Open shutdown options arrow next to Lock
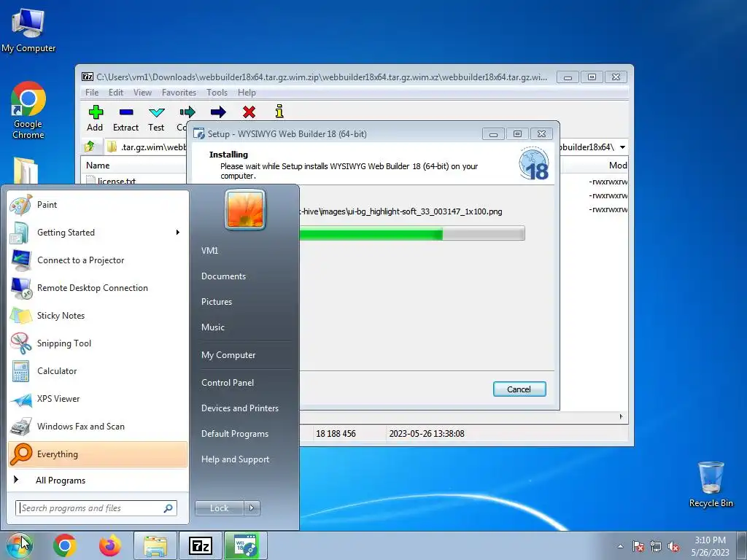Screen dimensions: 747x560 click(x=252, y=508)
